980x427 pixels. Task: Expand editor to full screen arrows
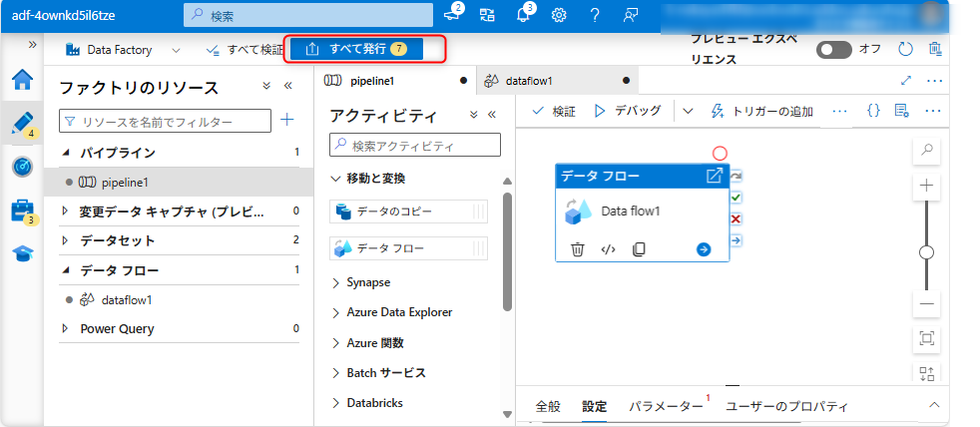[905, 81]
